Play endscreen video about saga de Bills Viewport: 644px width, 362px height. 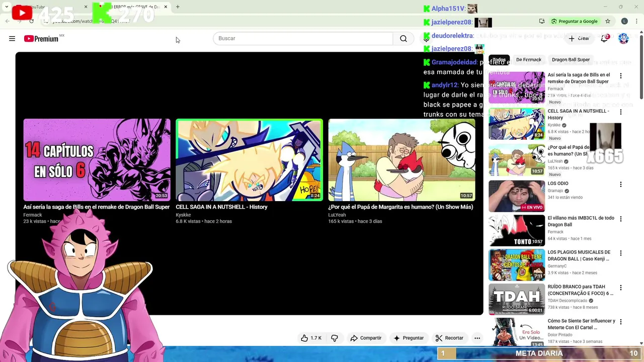[97, 160]
